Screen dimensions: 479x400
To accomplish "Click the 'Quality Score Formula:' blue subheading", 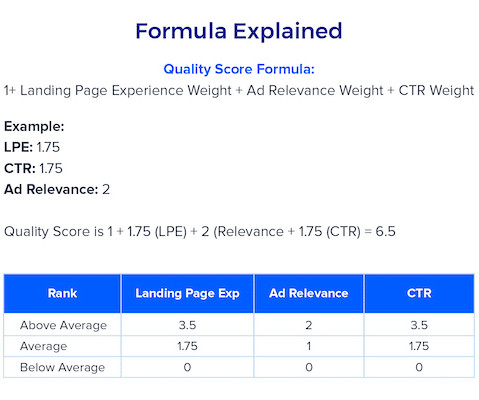I will tap(239, 69).
